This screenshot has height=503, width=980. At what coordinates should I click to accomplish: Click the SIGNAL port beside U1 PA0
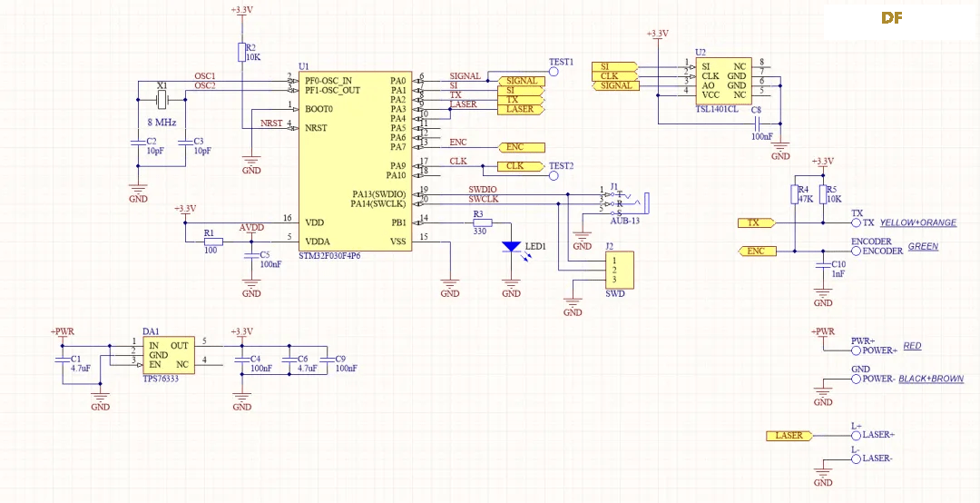pyautogui.click(x=522, y=82)
